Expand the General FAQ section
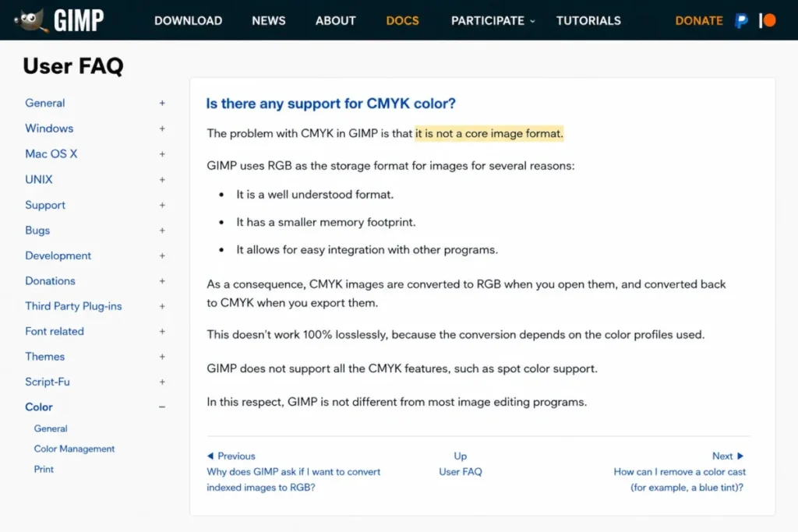The image size is (798, 532). 162,104
